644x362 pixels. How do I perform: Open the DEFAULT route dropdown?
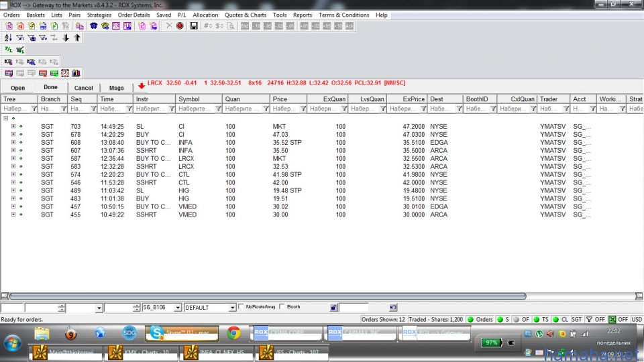point(232,308)
